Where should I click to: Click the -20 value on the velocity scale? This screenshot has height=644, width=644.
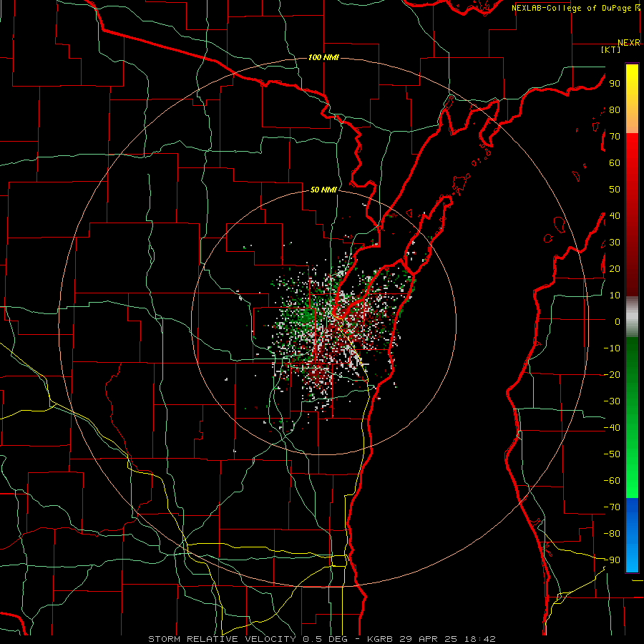[612, 375]
